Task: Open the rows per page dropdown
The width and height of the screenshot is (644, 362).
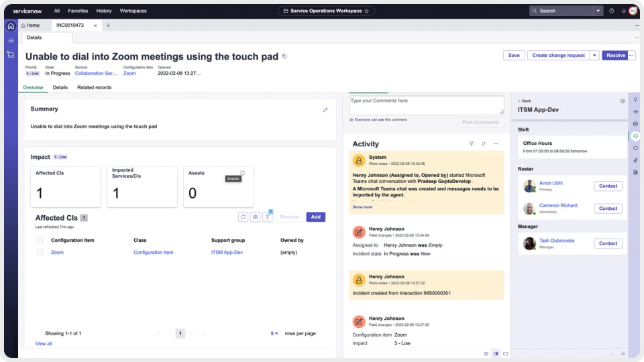Action: 275,333
